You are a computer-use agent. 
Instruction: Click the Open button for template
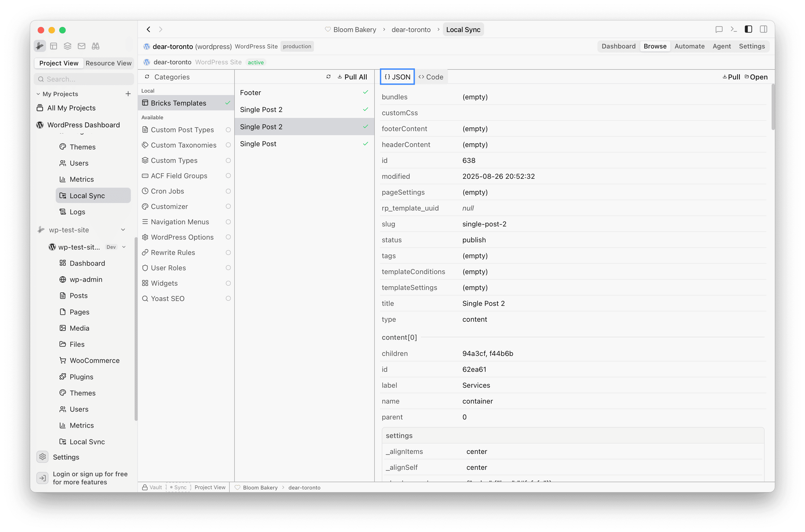[756, 77]
